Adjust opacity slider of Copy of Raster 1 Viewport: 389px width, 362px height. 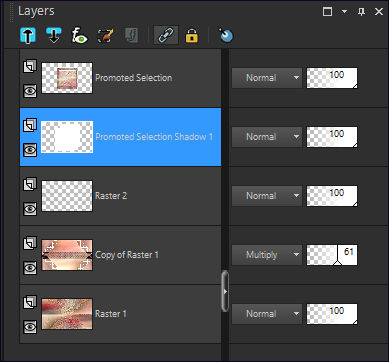[x=332, y=255]
